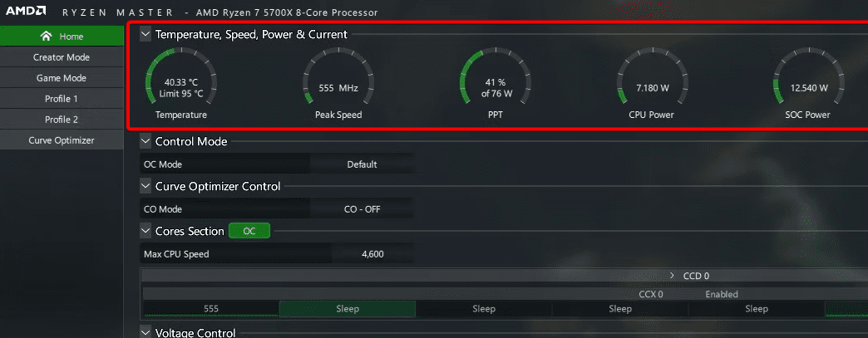Switch to Game Mode
Viewport: 868px width, 338px height.
coord(62,78)
